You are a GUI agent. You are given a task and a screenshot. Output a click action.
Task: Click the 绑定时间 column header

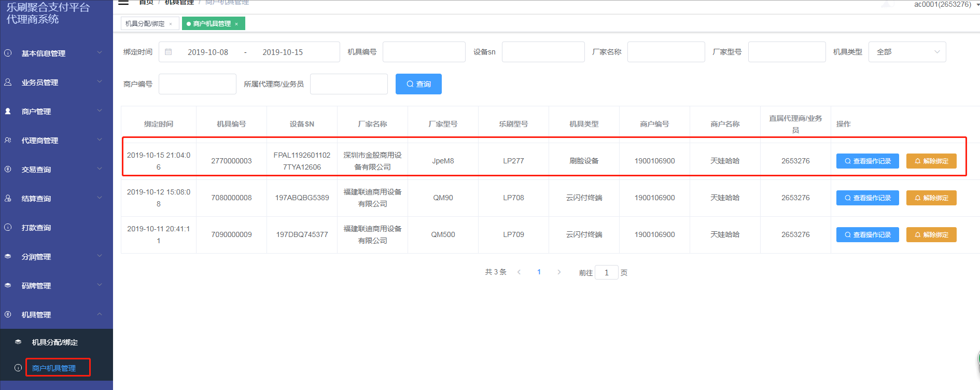159,124
